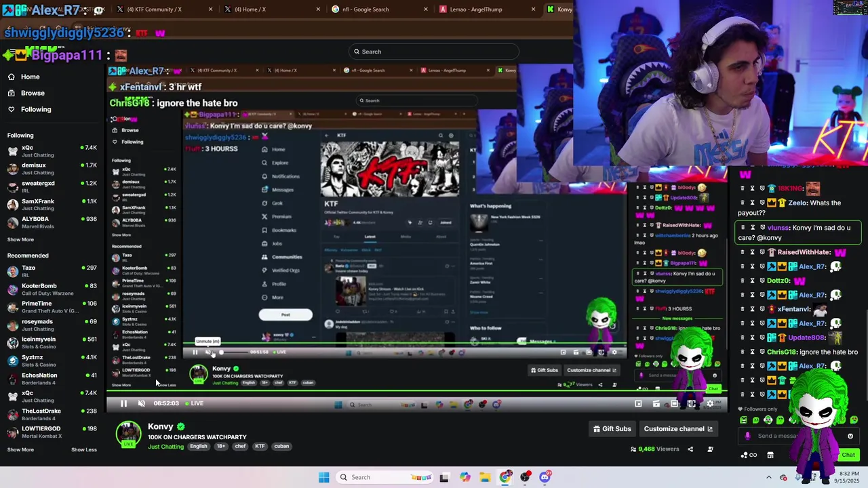
Task: Open SamXFrank channel in sidebar
Action: point(52,205)
